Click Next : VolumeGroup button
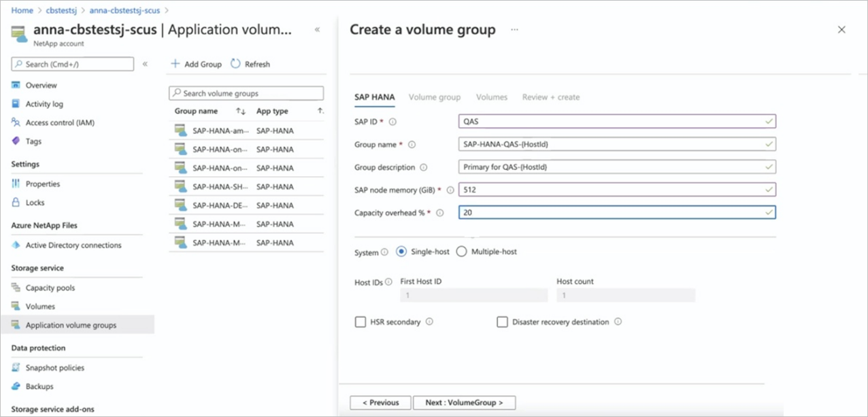Viewport: 868px width, 417px height. click(x=465, y=403)
